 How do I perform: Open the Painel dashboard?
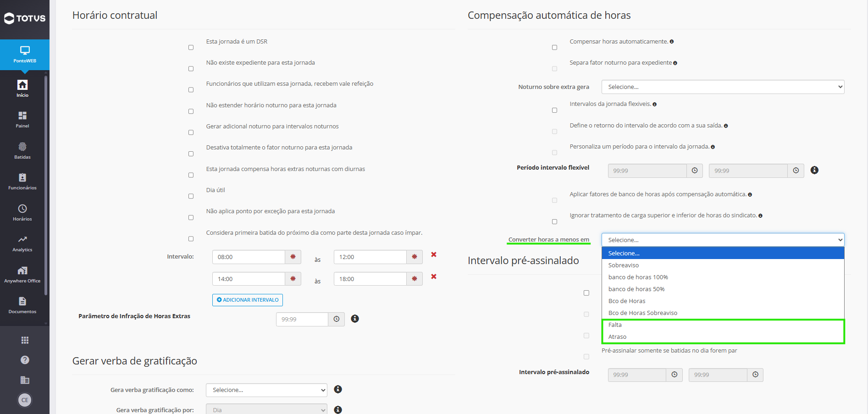pos(22,119)
